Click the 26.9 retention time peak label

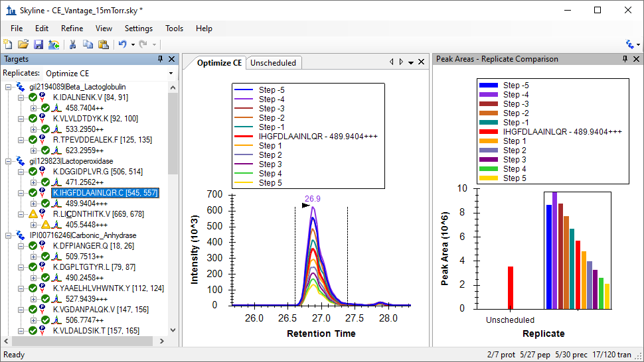pos(313,199)
